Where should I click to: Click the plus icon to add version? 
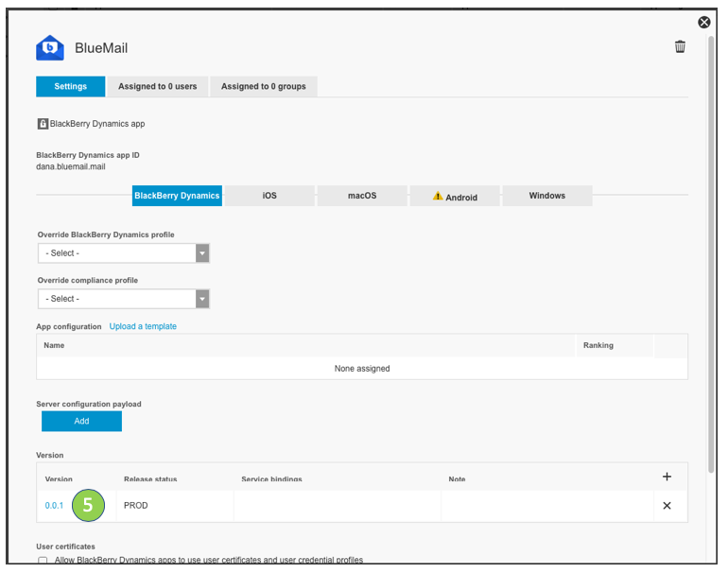tap(667, 477)
